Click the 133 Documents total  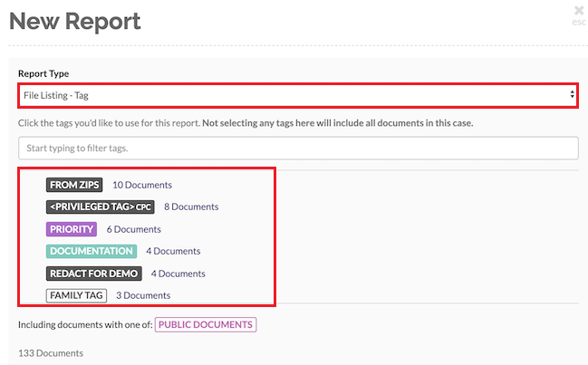[x=51, y=352]
